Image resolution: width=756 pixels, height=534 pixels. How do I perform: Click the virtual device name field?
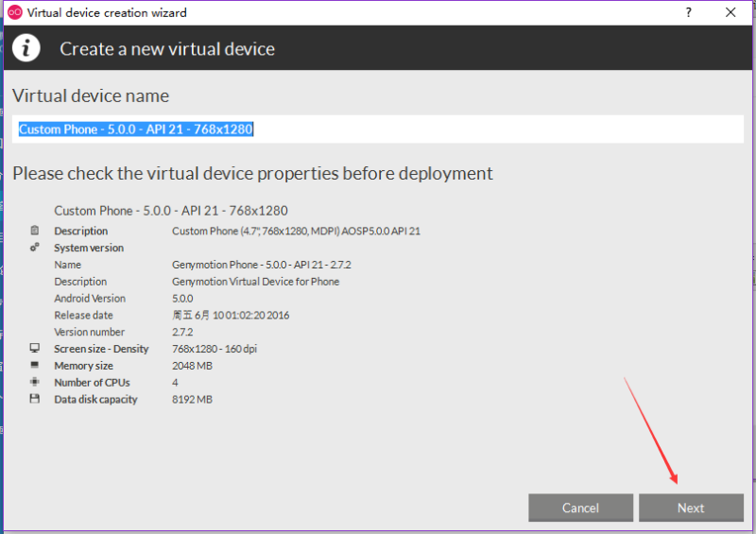pos(377,129)
